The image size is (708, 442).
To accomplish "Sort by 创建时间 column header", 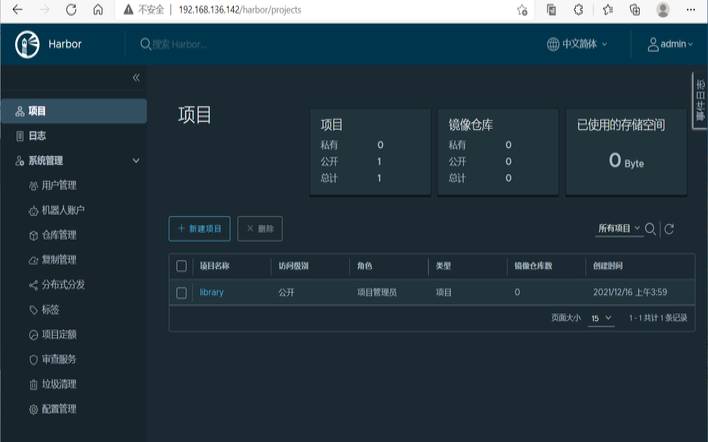I will [608, 266].
